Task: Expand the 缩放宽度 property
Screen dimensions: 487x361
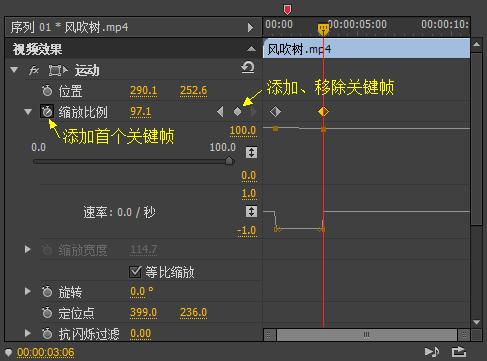Action: 28,249
